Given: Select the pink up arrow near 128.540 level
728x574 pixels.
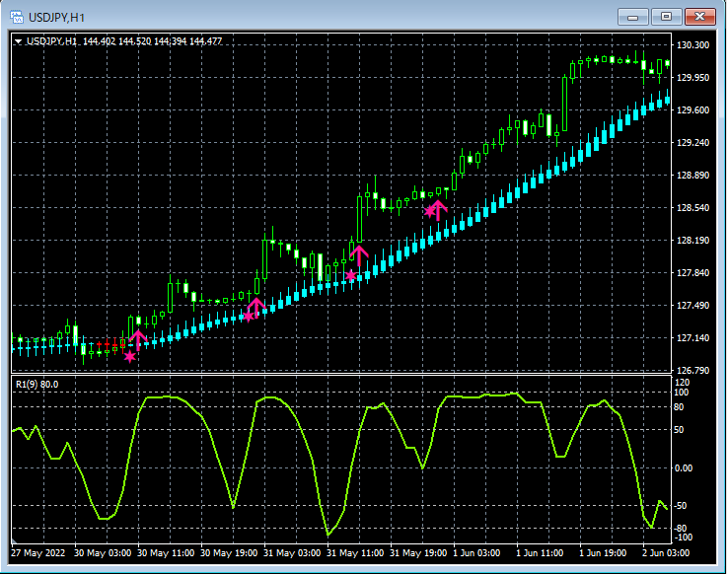Looking at the screenshot, I should (x=438, y=210).
